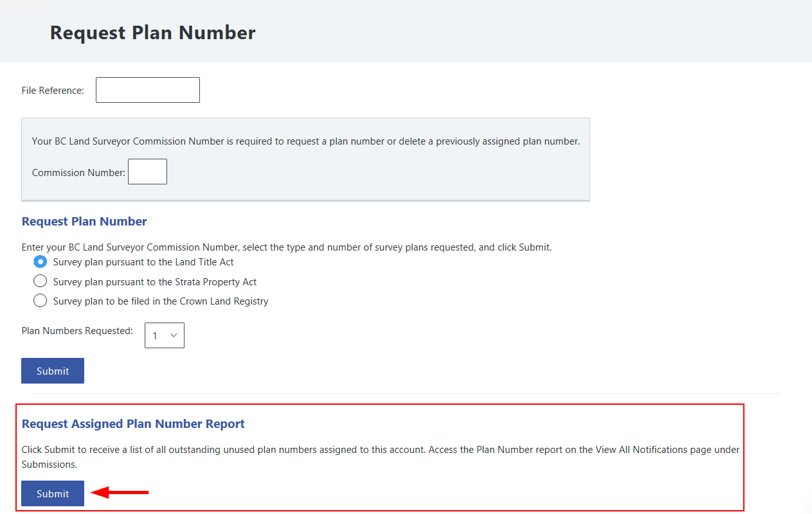Screen dimensions: 812x514
Task: Open the Plan Numbers Requested dropdown
Action: pos(165,335)
